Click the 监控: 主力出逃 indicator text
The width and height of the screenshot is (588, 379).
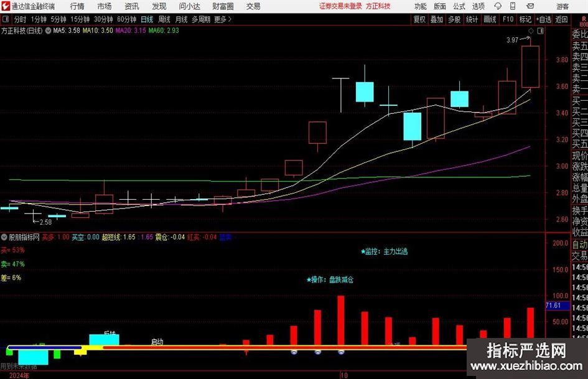tap(384, 251)
